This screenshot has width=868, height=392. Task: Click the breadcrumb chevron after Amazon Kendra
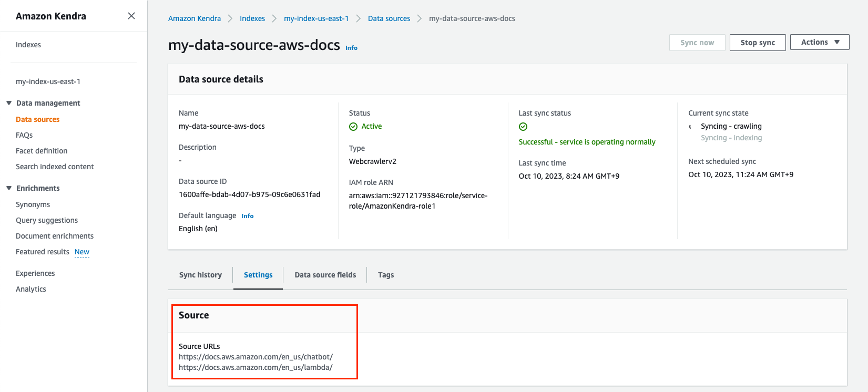point(230,18)
